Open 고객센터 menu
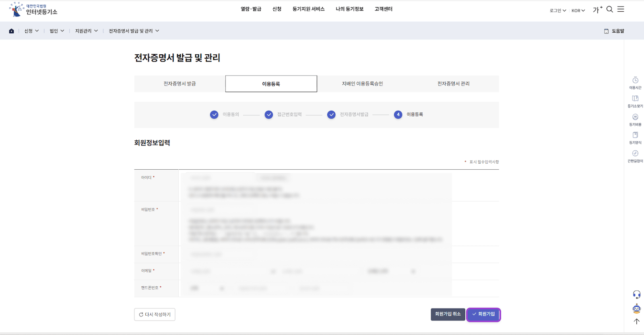Viewport: 644px width, 335px height. click(384, 9)
